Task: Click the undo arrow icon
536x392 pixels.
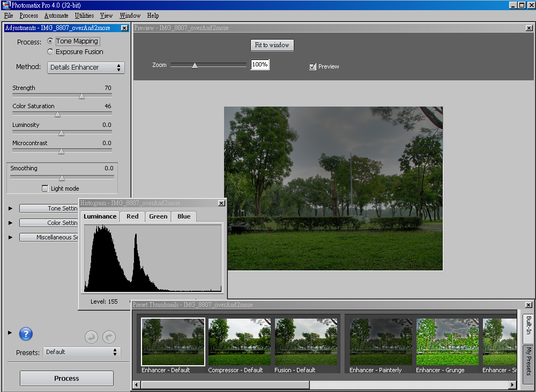Action: [91, 337]
